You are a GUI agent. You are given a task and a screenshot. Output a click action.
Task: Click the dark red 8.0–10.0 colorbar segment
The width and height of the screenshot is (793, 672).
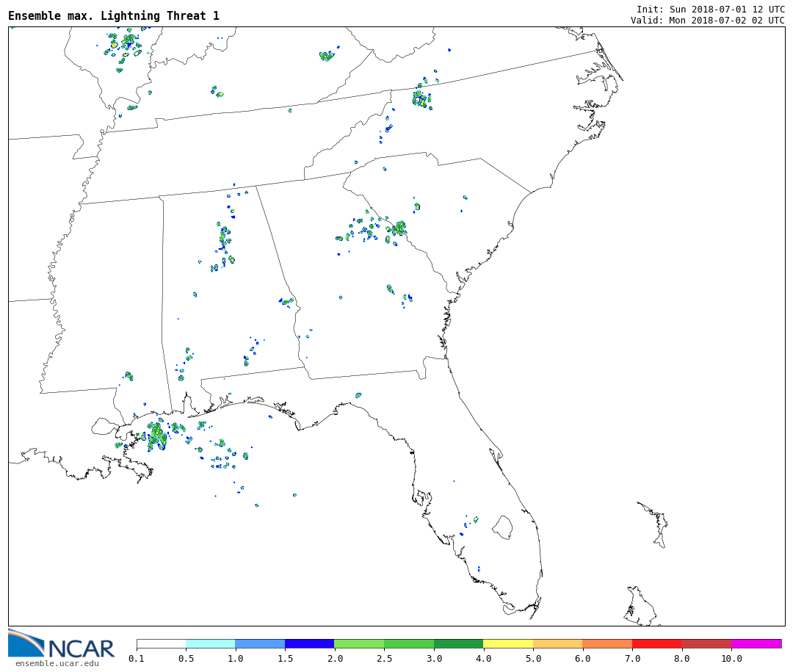706,643
